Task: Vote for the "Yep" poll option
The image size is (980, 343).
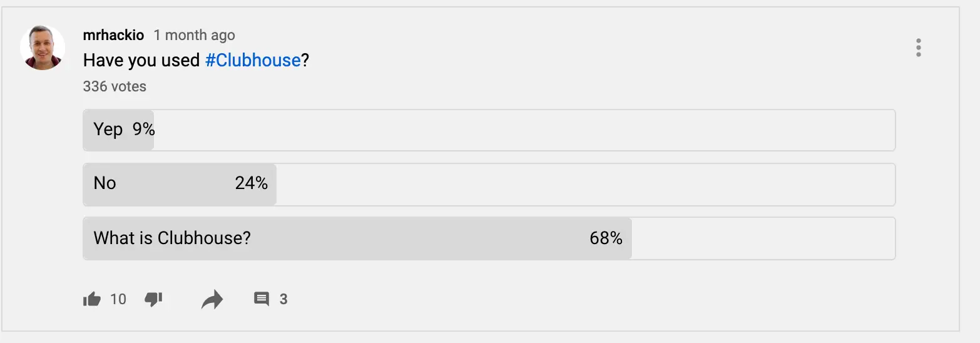Action: (108, 130)
